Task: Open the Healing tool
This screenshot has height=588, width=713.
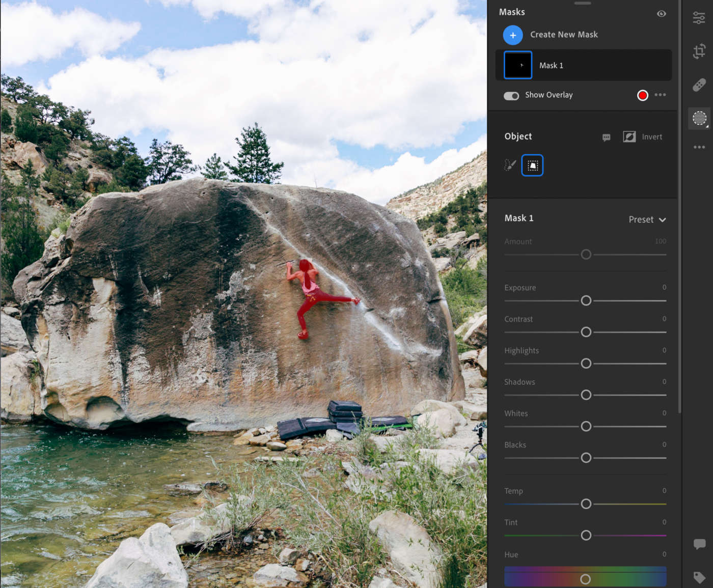Action: tap(699, 85)
